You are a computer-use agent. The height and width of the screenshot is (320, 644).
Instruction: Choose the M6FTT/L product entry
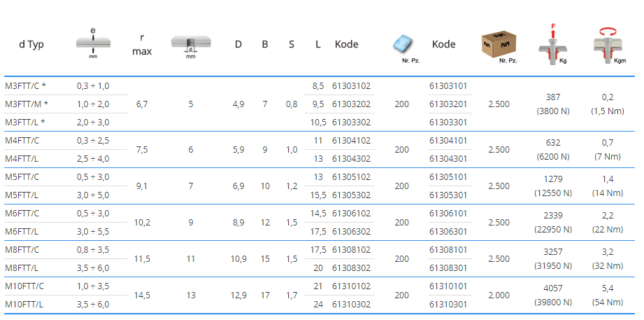click(x=24, y=232)
